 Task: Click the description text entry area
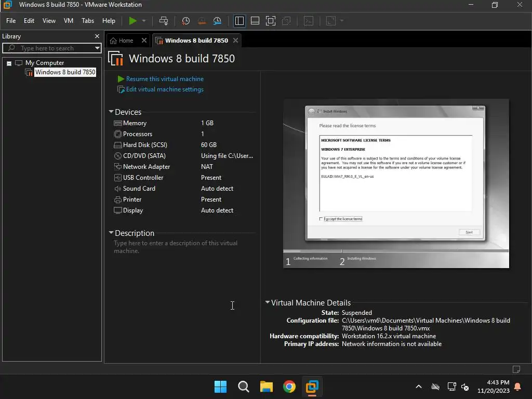click(x=176, y=247)
